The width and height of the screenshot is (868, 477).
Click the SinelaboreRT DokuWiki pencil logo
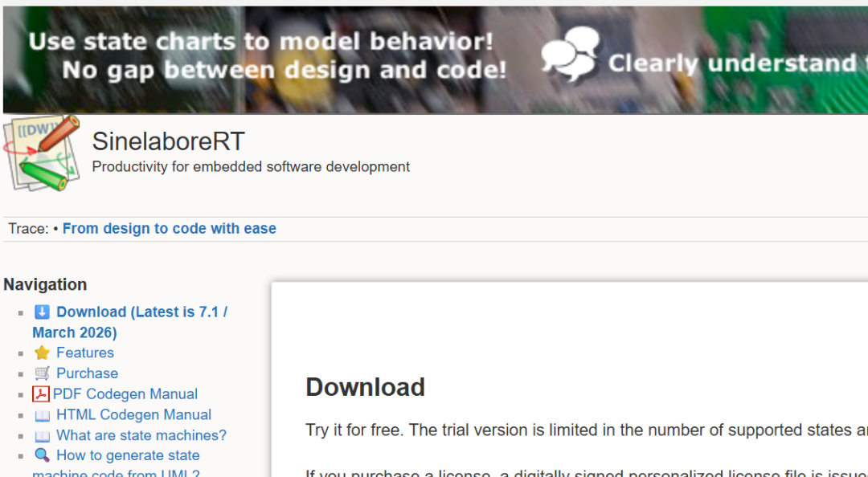click(42, 153)
